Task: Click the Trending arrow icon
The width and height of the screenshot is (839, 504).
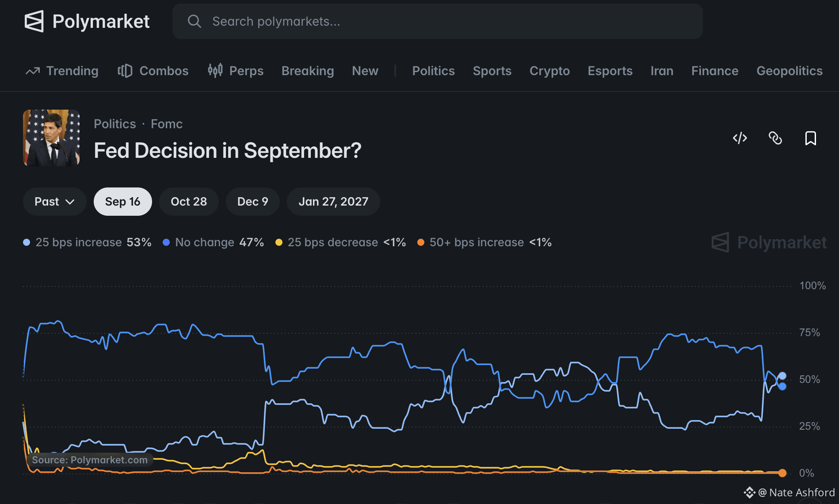Action: (x=33, y=71)
